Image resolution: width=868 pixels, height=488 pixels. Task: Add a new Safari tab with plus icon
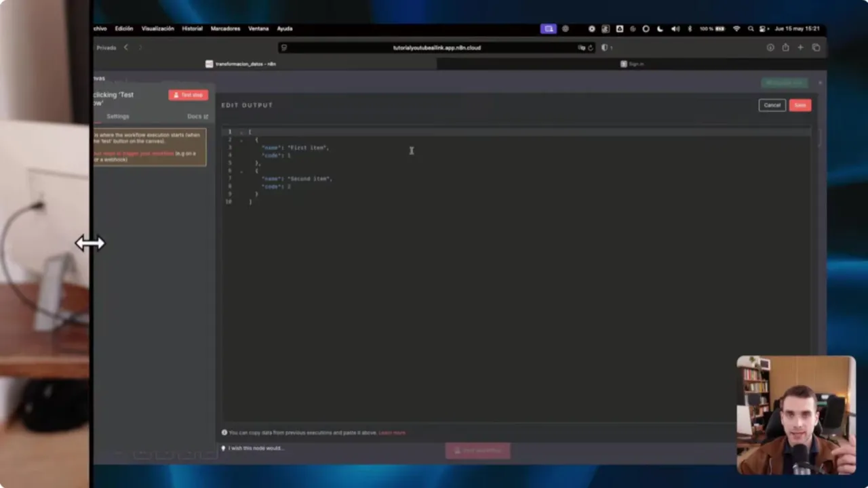click(800, 47)
